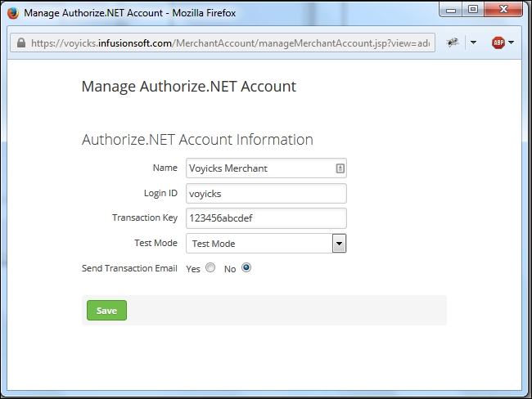This screenshot has width=532, height=399.
Task: Expand the Greasemonkey dropdown arrow
Action: (472, 43)
